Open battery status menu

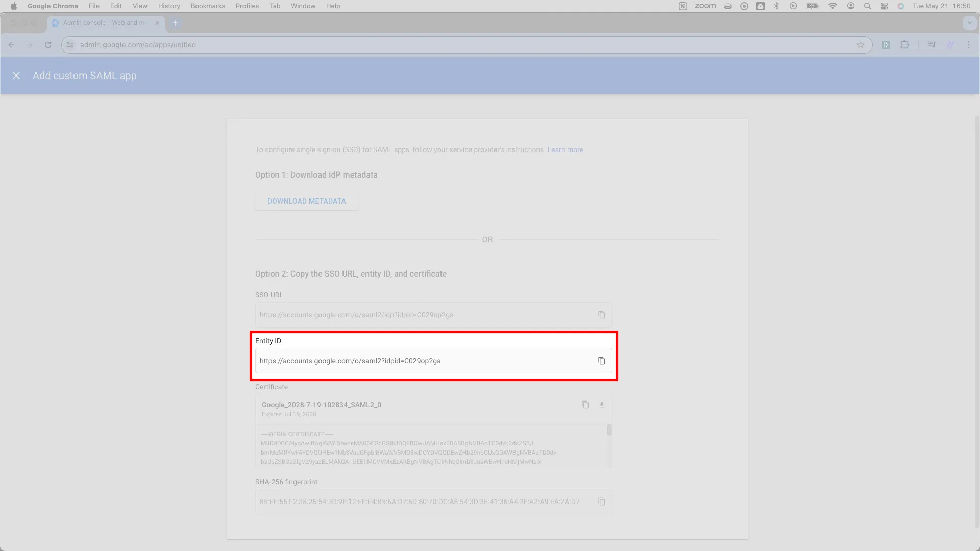(812, 6)
